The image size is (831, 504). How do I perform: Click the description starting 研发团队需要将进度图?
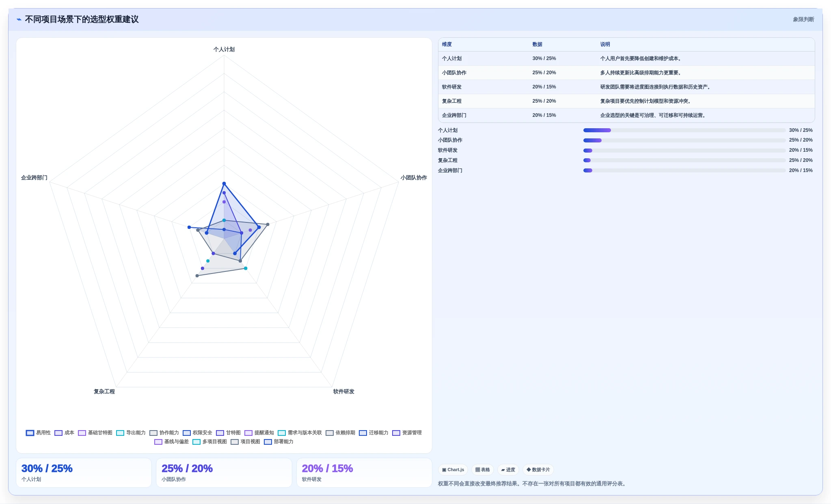(x=656, y=87)
